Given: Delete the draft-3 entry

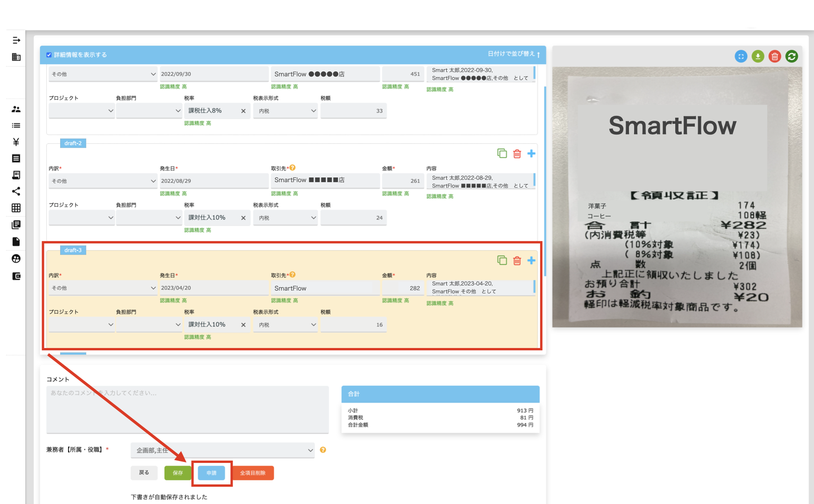Looking at the screenshot, I should pyautogui.click(x=517, y=261).
